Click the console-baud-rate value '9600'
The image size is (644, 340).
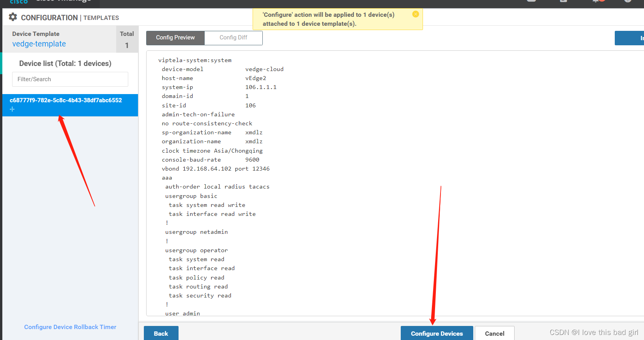(x=252, y=160)
